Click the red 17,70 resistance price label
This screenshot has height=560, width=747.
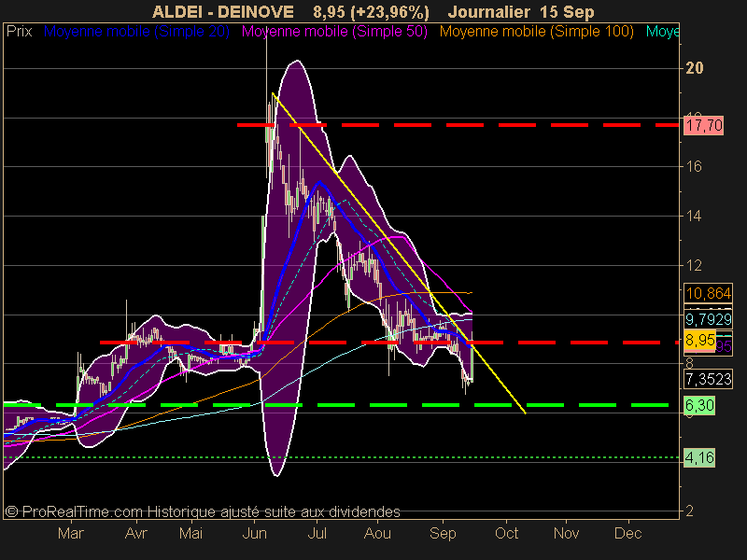(x=703, y=126)
